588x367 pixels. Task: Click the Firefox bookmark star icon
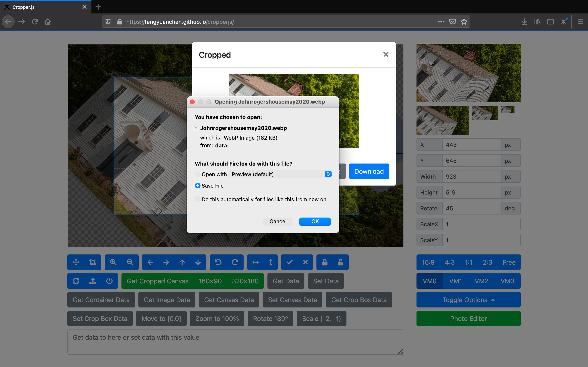pos(464,22)
